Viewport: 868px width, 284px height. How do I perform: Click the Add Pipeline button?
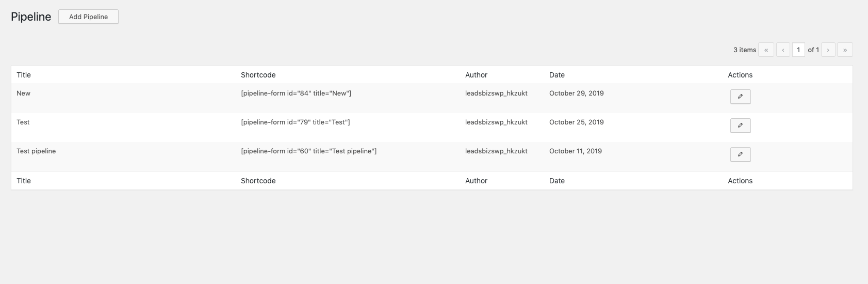88,17
